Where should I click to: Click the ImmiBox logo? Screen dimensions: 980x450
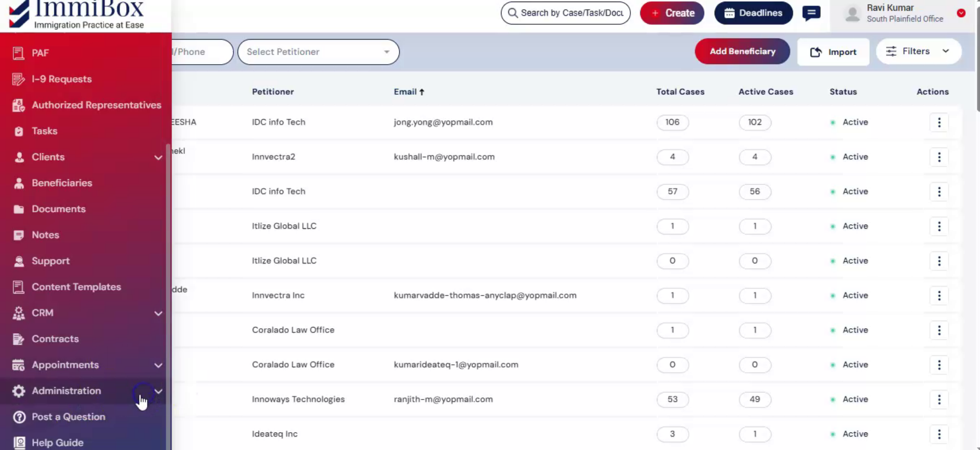point(77,15)
